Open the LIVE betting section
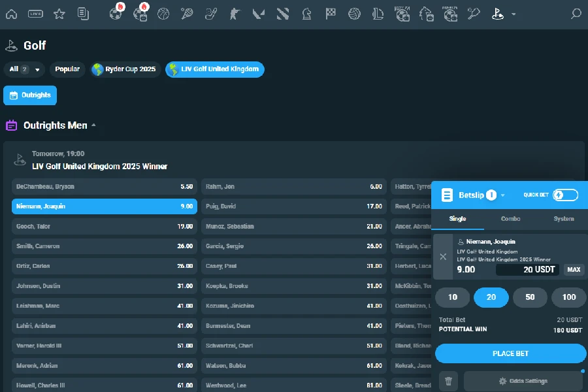588x392 pixels. [x=35, y=14]
